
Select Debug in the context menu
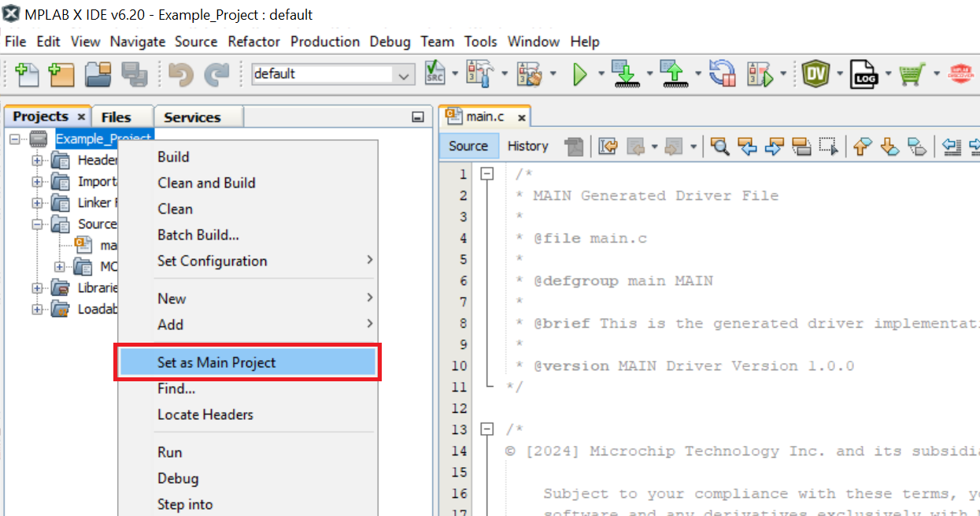click(247, 478)
